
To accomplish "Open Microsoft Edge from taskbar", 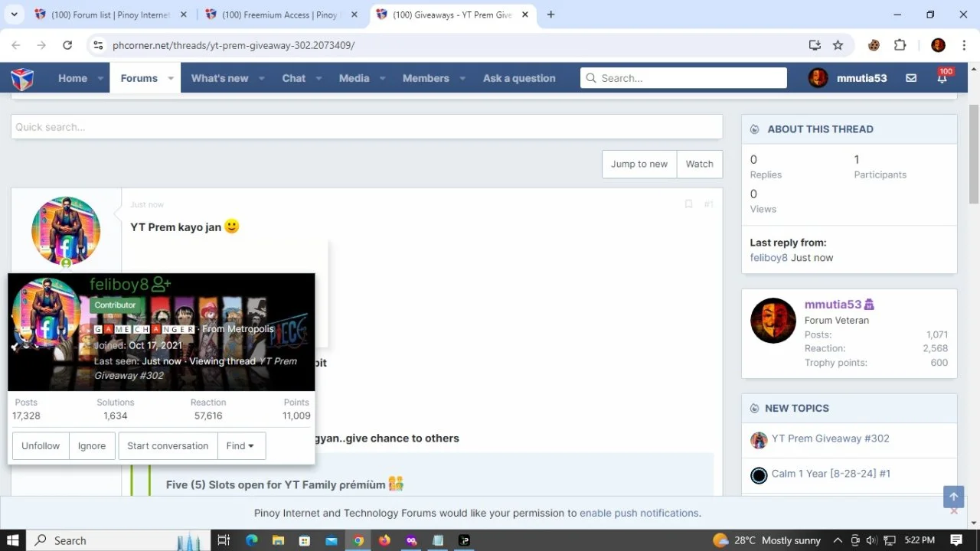I will coord(252,540).
